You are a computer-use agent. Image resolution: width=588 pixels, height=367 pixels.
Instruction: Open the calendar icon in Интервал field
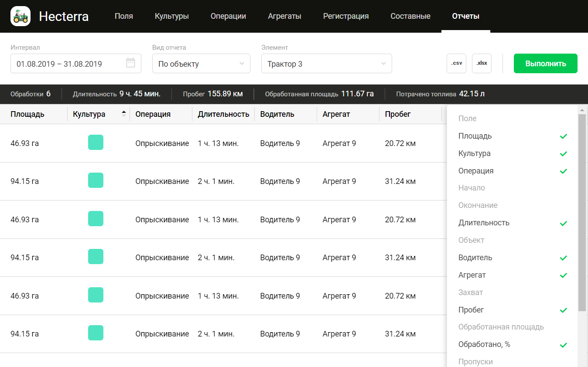[x=130, y=63]
